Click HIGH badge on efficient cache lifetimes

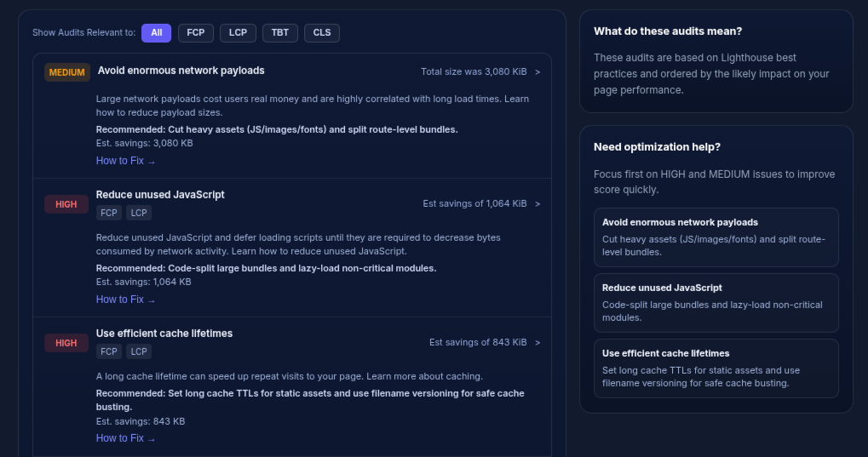click(x=66, y=343)
